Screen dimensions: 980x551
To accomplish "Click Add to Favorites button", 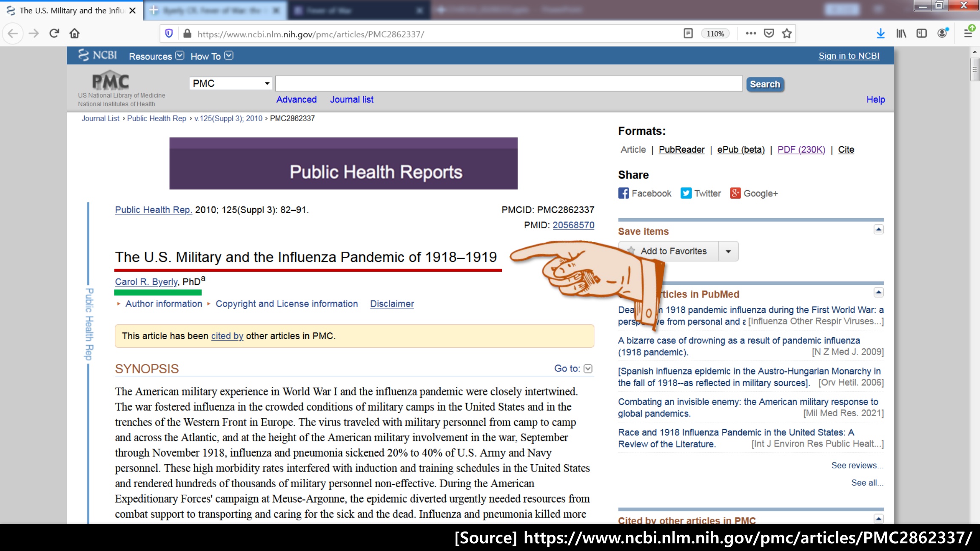I will point(669,251).
